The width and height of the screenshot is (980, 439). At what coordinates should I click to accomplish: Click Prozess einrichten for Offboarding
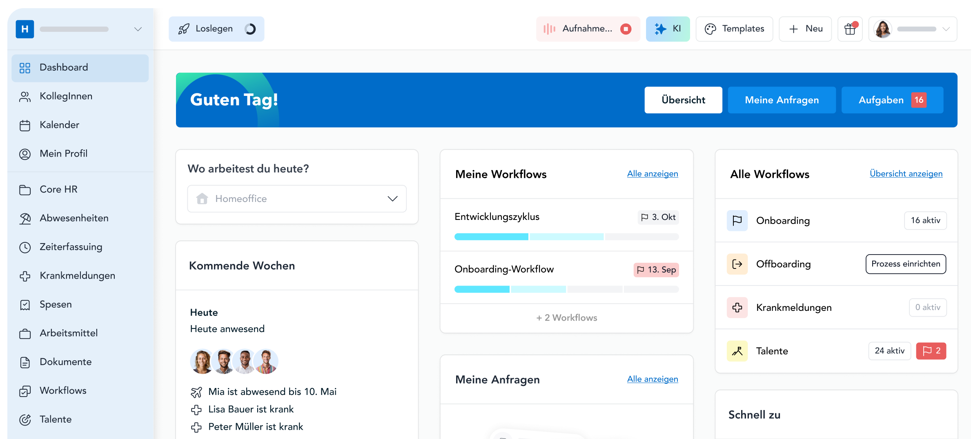pyautogui.click(x=906, y=264)
